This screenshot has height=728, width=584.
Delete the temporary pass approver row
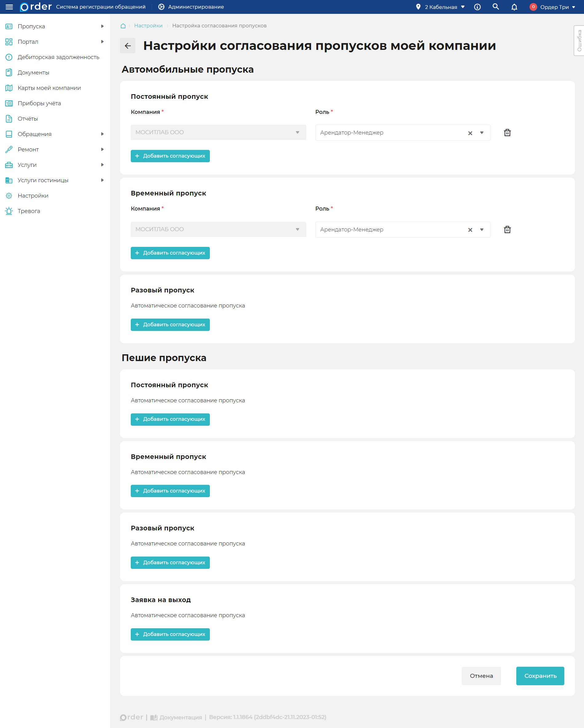507,230
